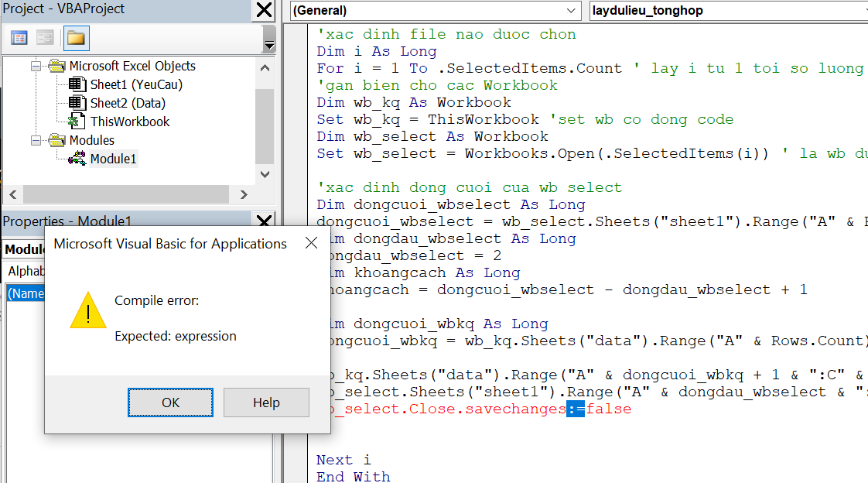
Task: Select Sheet1 (YeuCau) in project tree
Action: tap(136, 84)
